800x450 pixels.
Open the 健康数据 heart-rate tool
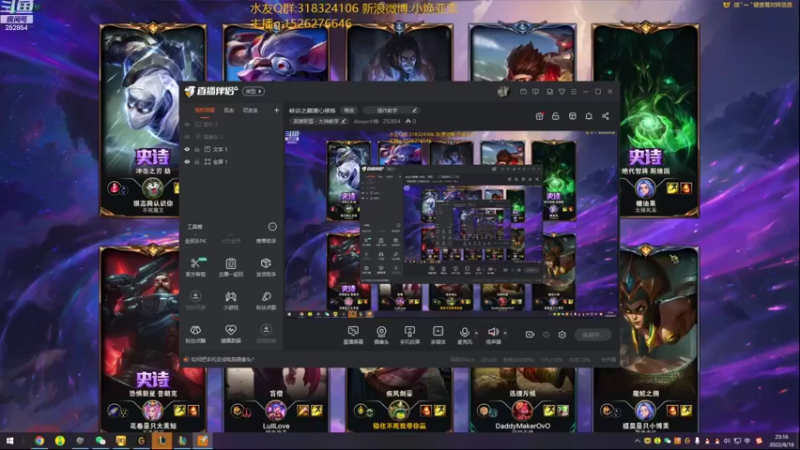(x=231, y=334)
